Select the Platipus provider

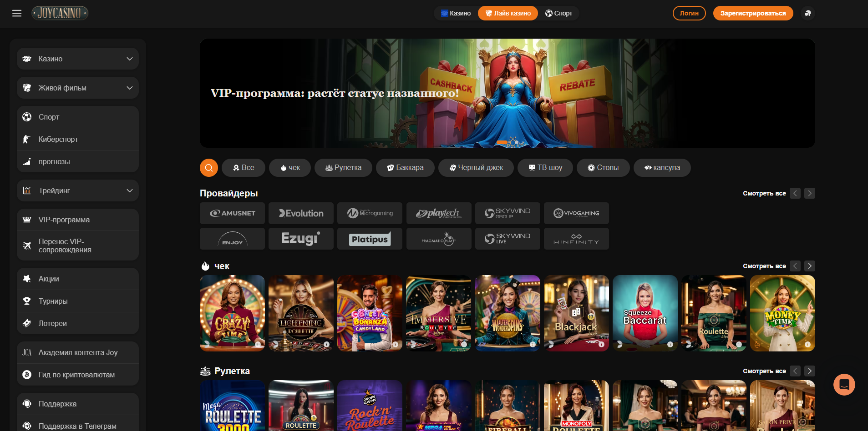pos(370,239)
